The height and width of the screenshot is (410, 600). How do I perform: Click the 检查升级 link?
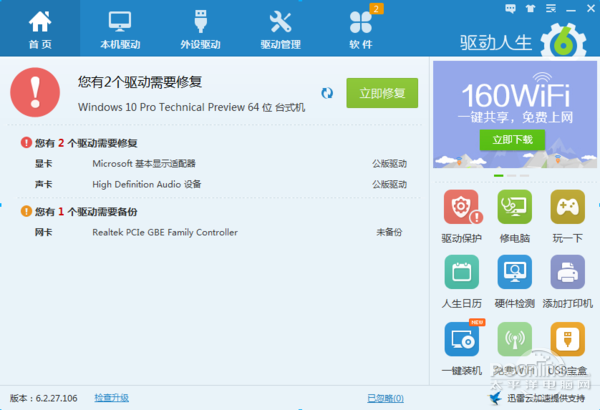point(111,398)
